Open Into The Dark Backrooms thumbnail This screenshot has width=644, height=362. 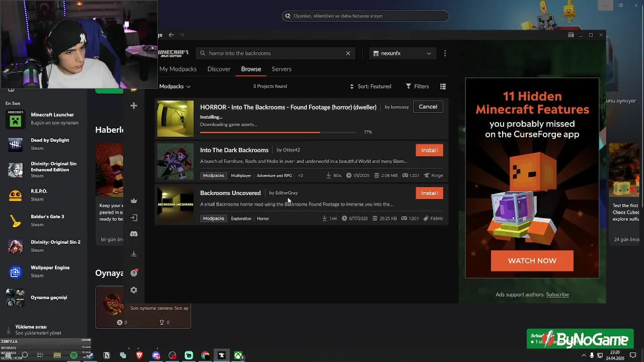176,161
